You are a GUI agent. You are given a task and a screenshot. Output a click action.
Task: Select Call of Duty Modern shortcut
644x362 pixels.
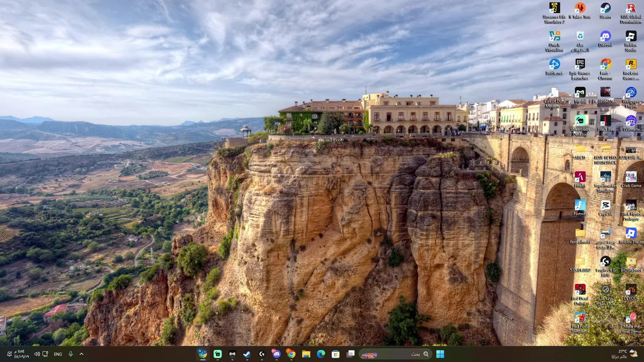click(554, 97)
